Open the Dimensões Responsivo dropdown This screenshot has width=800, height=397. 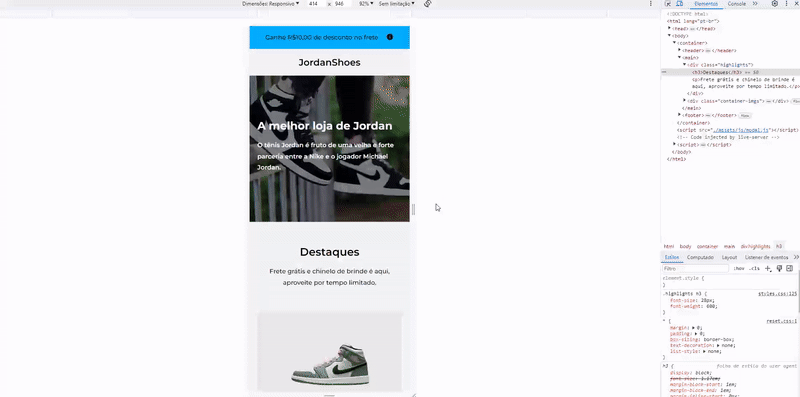point(270,4)
